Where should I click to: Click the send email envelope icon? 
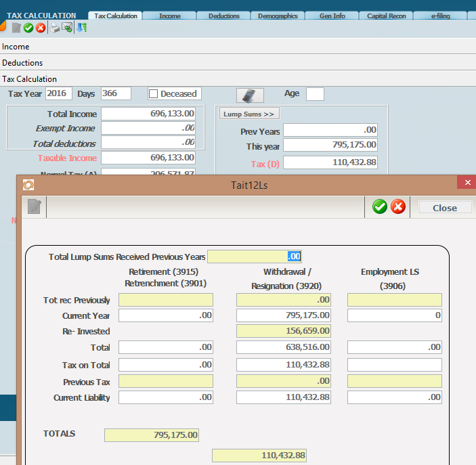tap(67, 28)
